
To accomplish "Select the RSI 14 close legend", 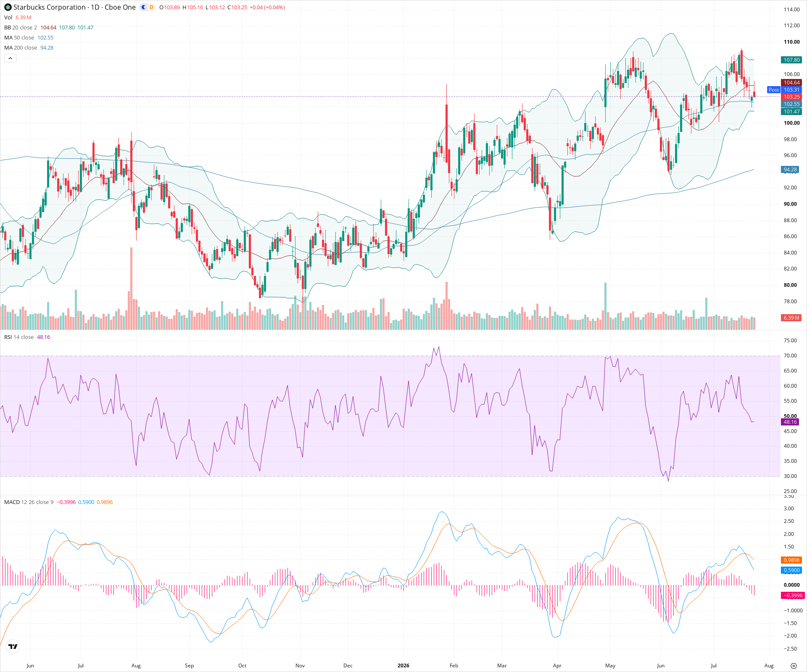I will click(19, 337).
